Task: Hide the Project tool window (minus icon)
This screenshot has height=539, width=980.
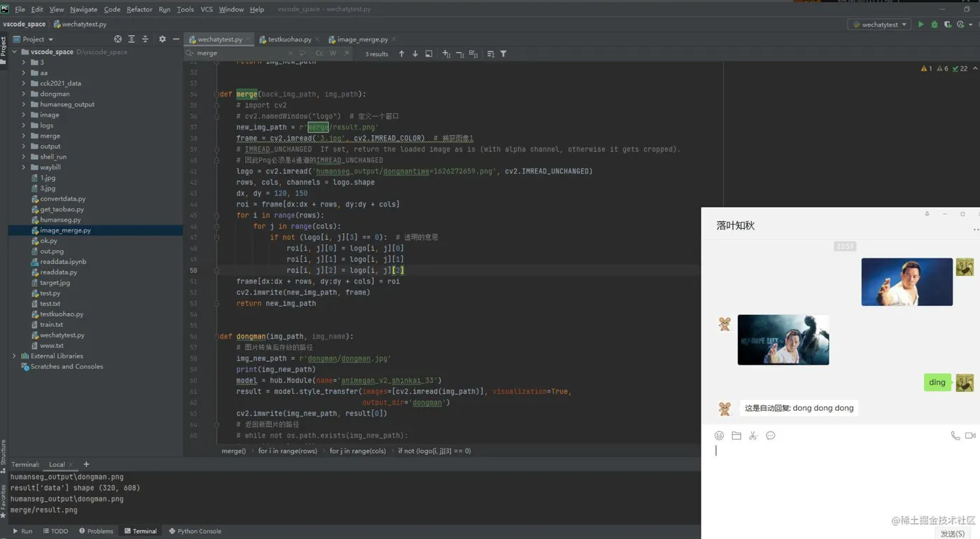Action: point(176,39)
